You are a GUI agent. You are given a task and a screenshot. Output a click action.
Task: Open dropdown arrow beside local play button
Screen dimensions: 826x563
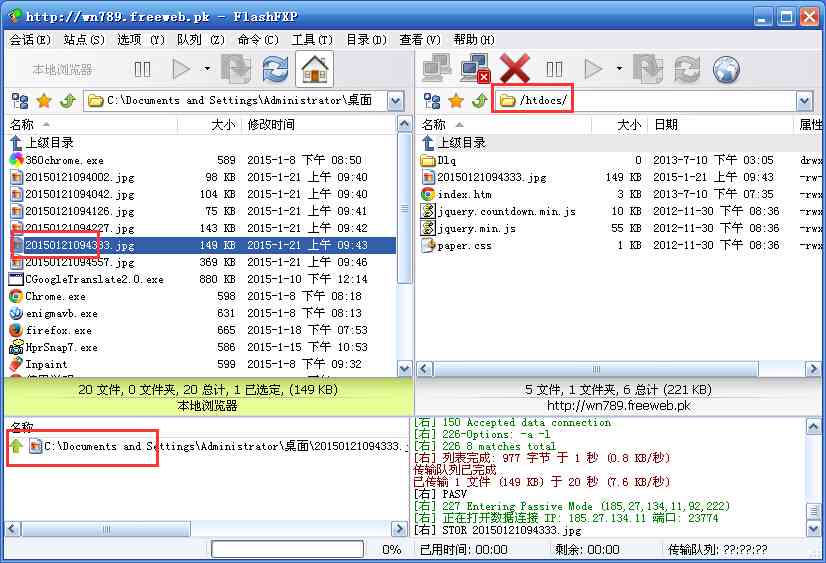coord(207,69)
